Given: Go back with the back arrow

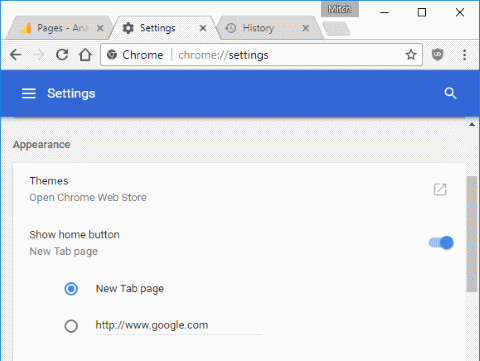Looking at the screenshot, I should point(15,55).
